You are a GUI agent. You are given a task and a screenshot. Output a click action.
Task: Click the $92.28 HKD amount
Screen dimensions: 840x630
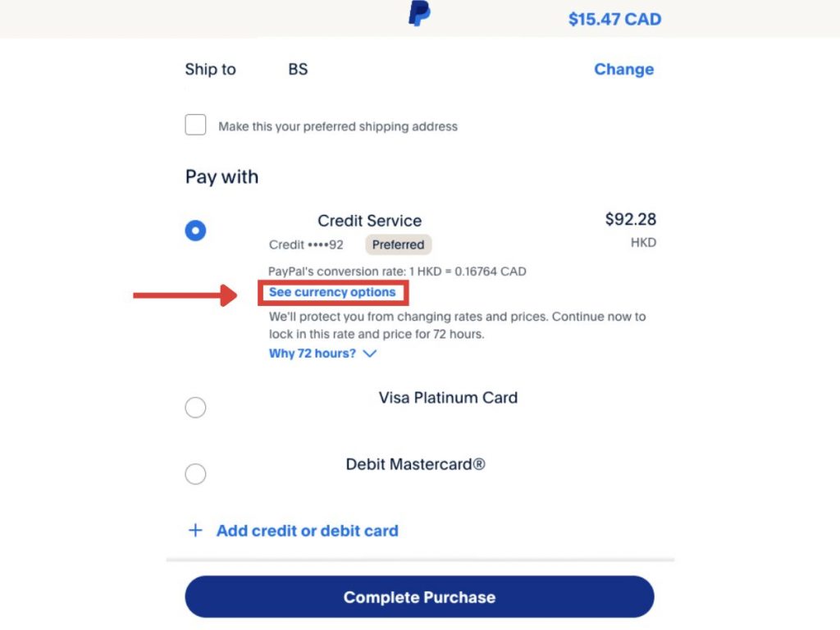point(630,220)
